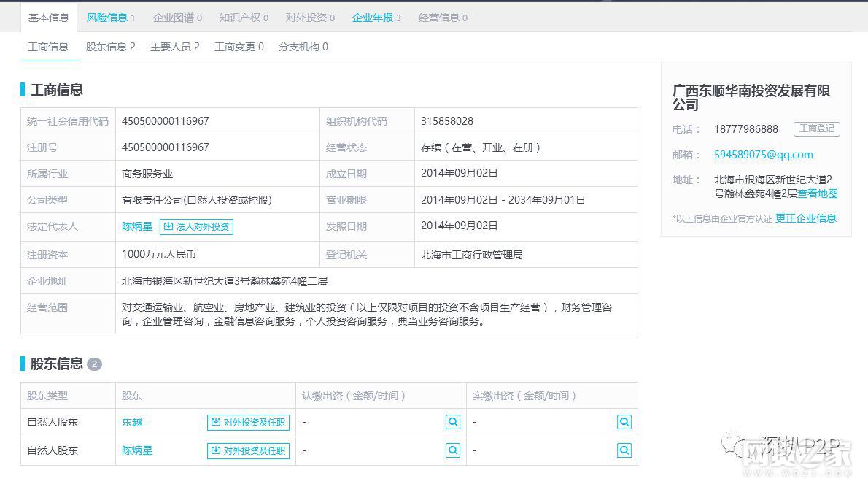Viewport: 868px width, 484px height.
Task: Open legal representative 陈炳星 name link
Action: click(x=137, y=226)
